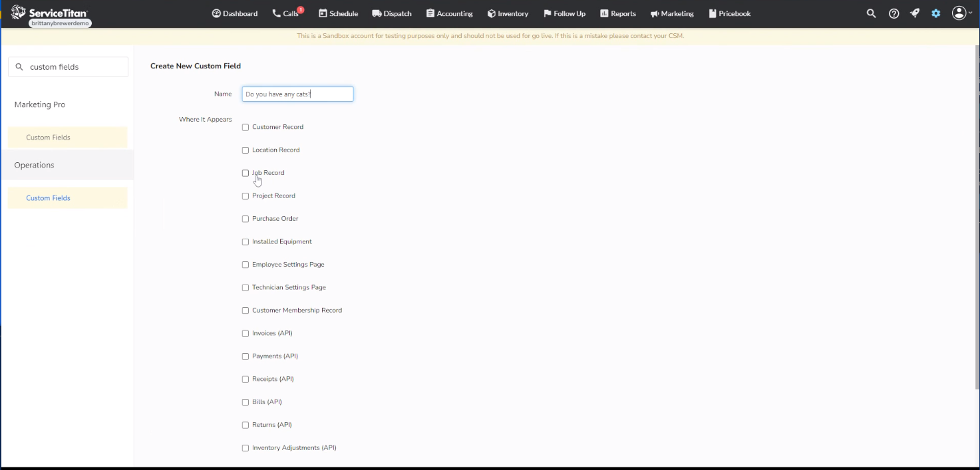Click the Sandbox account warning banner
The image size is (980, 470).
pyautogui.click(x=490, y=36)
